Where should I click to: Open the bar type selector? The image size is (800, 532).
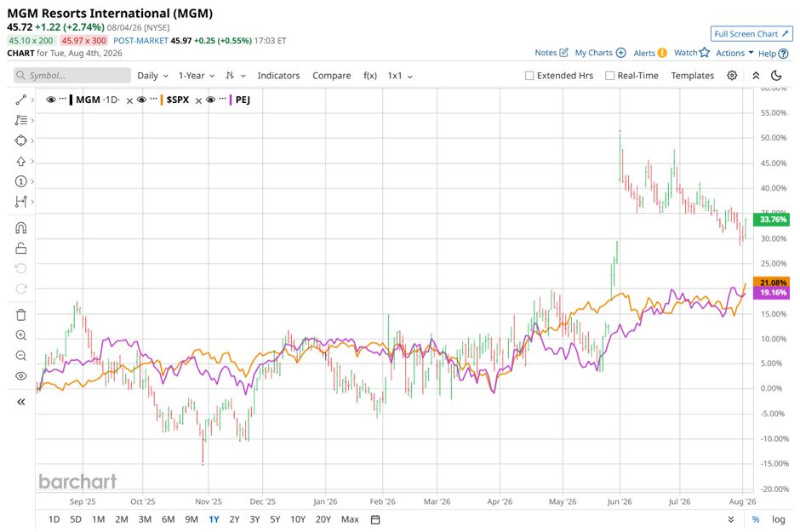click(x=235, y=76)
